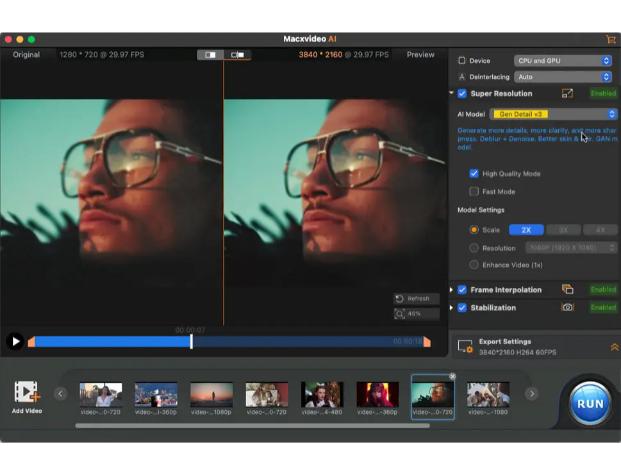Open the 45% zoom level control
The height and width of the screenshot is (475, 621).
[x=417, y=314]
